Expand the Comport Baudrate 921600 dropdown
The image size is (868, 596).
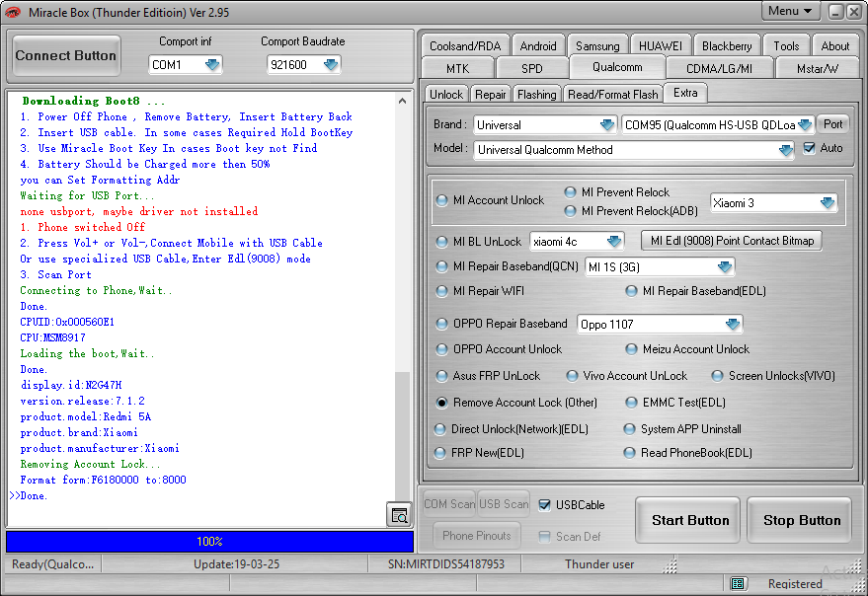pyautogui.click(x=331, y=65)
